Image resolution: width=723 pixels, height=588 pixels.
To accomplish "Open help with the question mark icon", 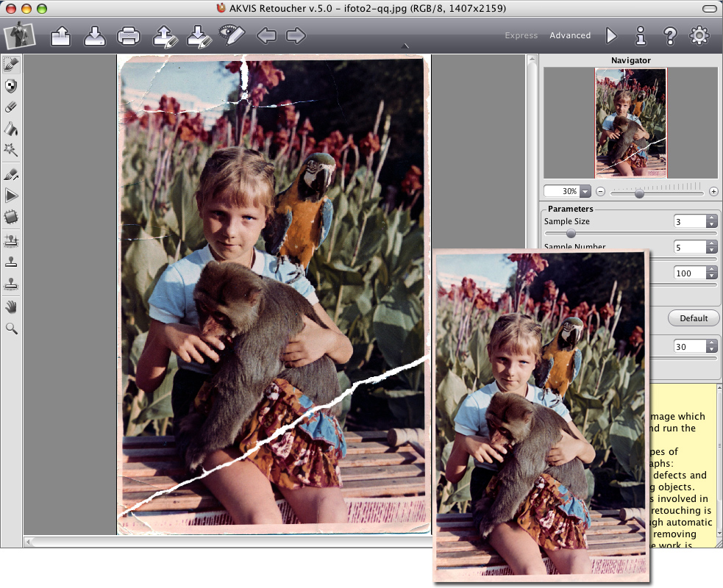I will point(670,35).
